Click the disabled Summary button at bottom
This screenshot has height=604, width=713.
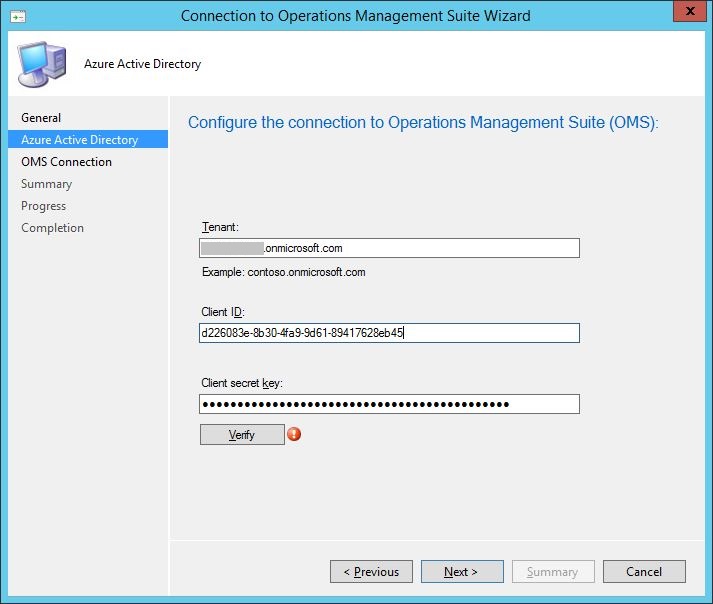553,571
